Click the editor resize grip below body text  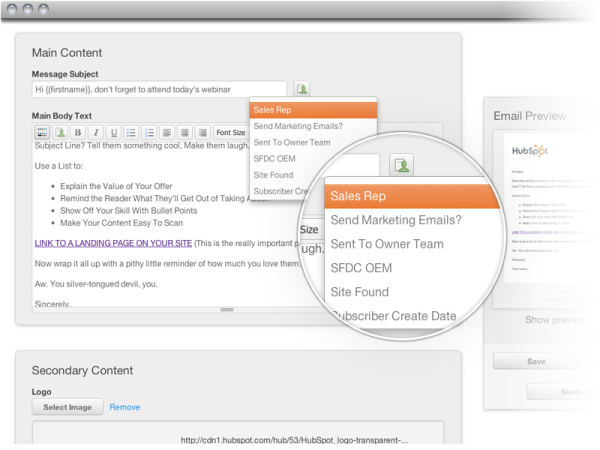pos(228,310)
